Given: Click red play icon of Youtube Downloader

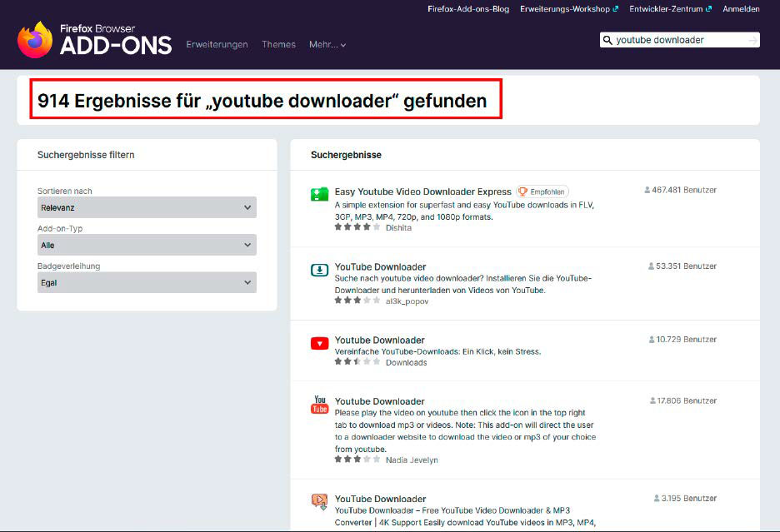Looking at the screenshot, I should 319,344.
